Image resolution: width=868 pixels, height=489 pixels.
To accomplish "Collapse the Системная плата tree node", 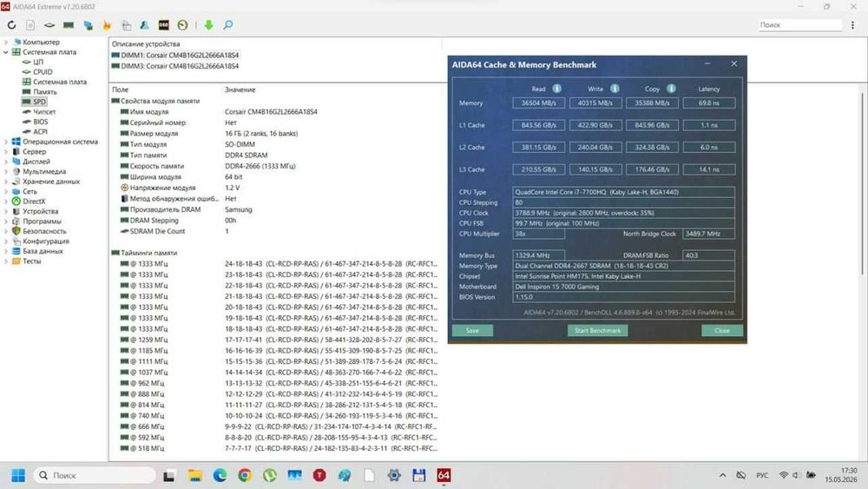I will click(x=5, y=52).
